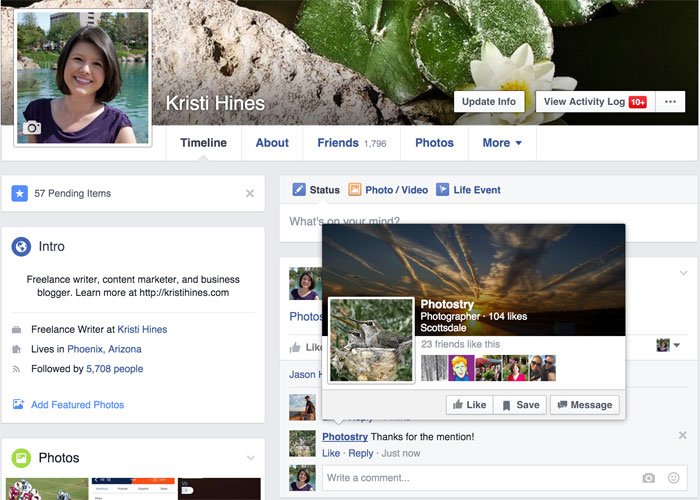Open Kristi Hines profile picture
Screen dimensions: 700x500
[83, 78]
